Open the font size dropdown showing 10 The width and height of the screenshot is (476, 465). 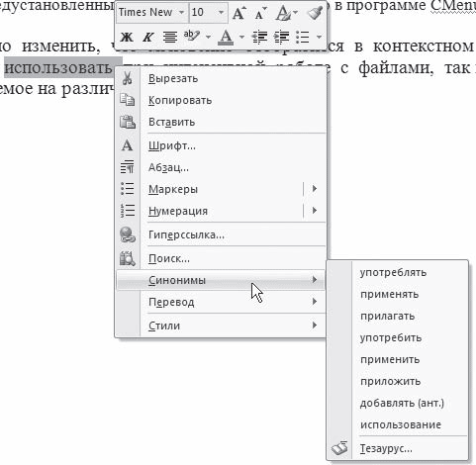(221, 13)
